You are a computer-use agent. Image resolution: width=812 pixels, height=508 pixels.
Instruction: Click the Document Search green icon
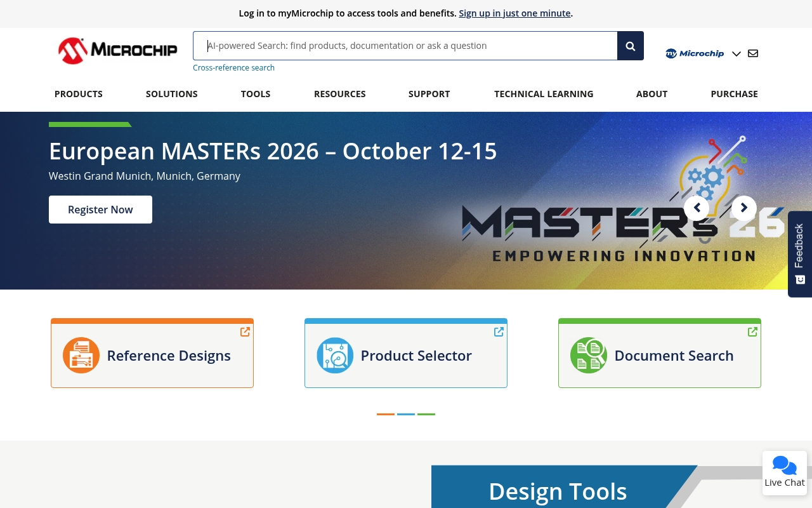pyautogui.click(x=589, y=355)
